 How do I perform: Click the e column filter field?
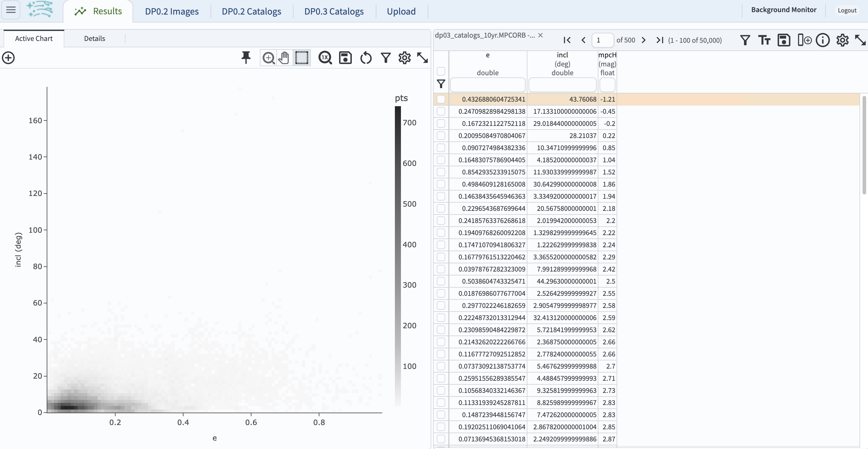point(488,85)
